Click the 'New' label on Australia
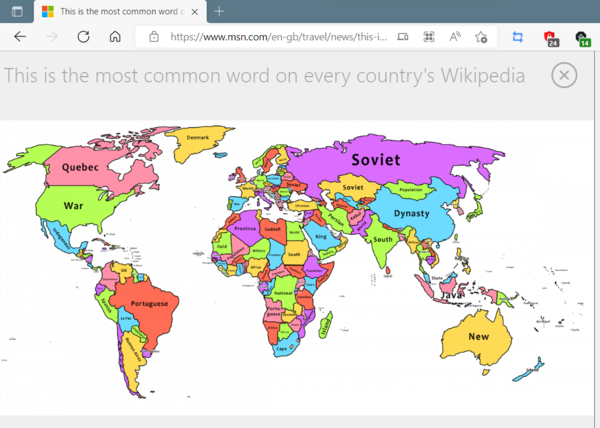This screenshot has width=600, height=428. [479, 337]
